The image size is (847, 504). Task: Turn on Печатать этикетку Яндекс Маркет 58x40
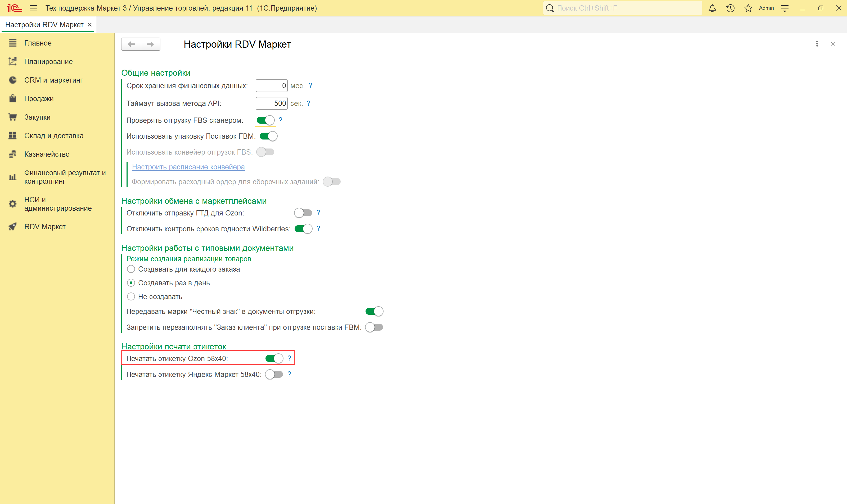pos(274,374)
